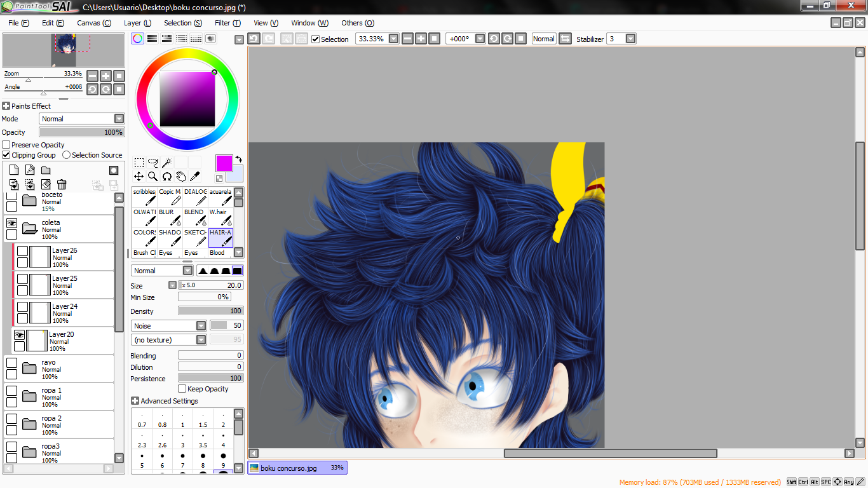This screenshot has width=868, height=488.
Task: Undo the last action in the toolbar
Action: (x=254, y=39)
